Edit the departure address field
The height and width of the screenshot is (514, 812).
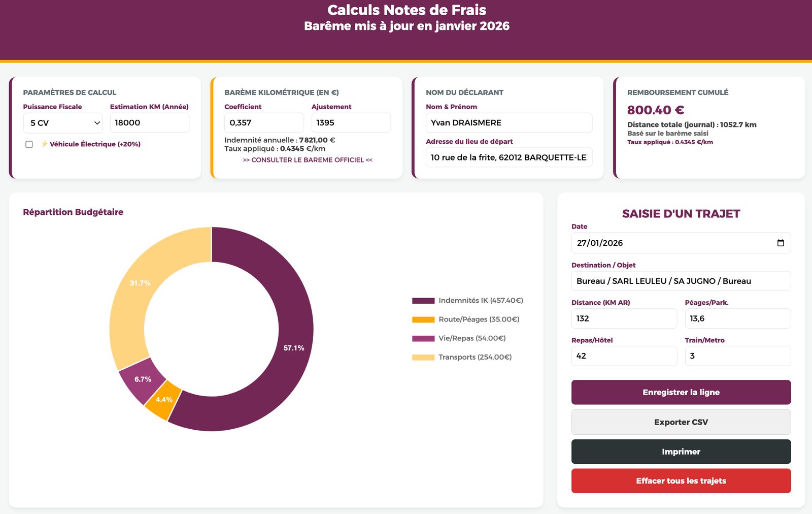click(509, 157)
